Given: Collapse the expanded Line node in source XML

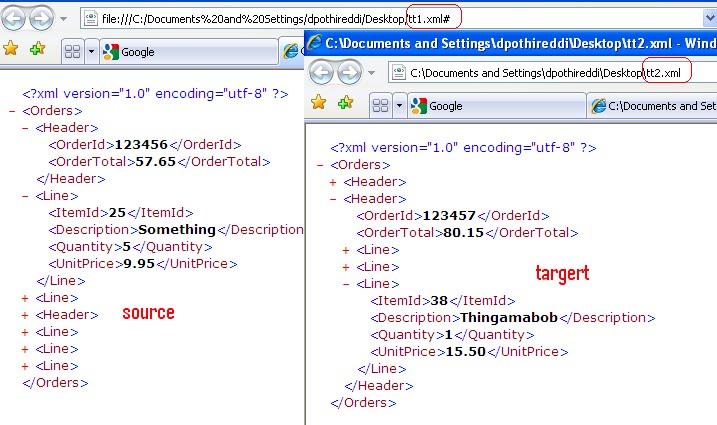Looking at the screenshot, I should [25, 196].
